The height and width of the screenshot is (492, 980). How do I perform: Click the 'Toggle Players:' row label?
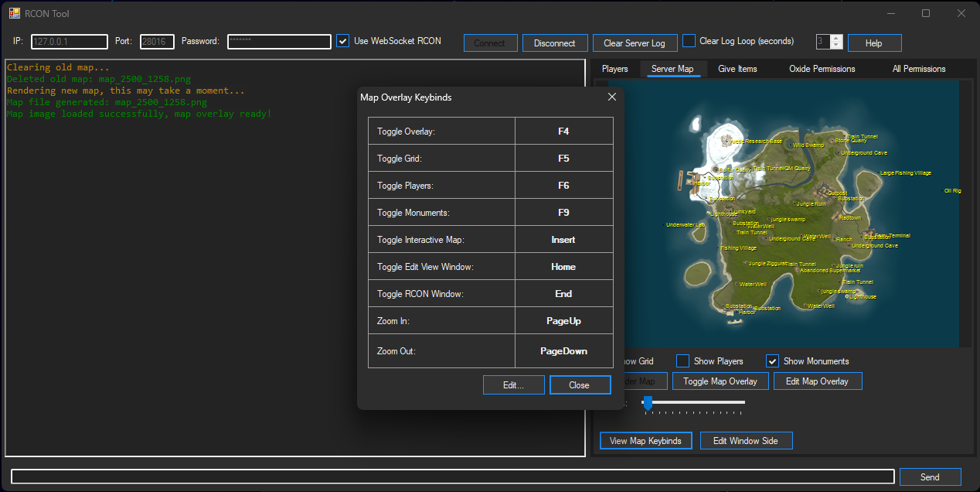tap(405, 186)
